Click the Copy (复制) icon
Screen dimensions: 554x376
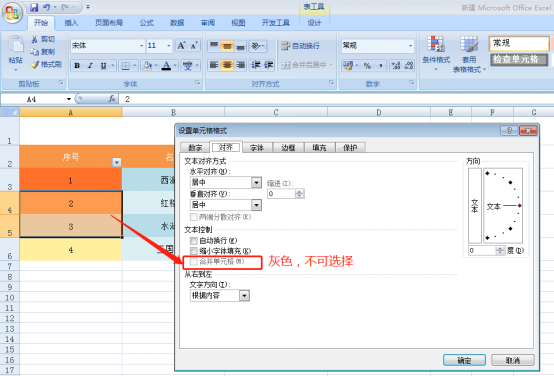[x=35, y=52]
